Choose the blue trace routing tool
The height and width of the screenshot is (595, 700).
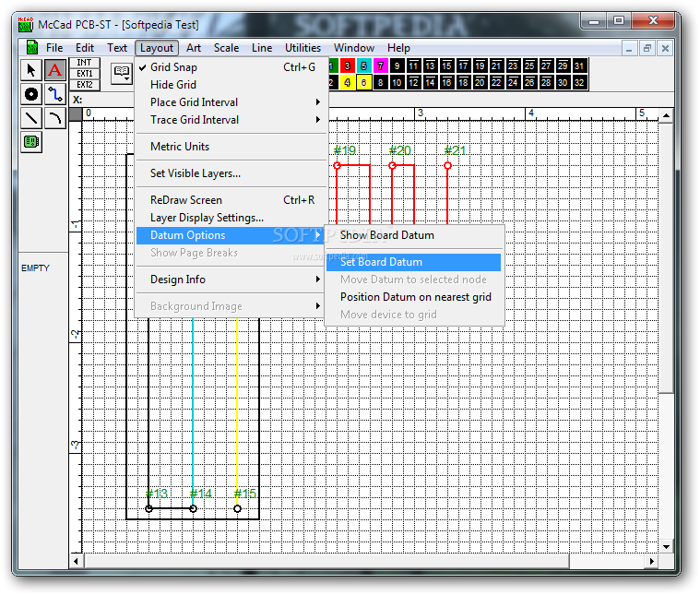55,94
